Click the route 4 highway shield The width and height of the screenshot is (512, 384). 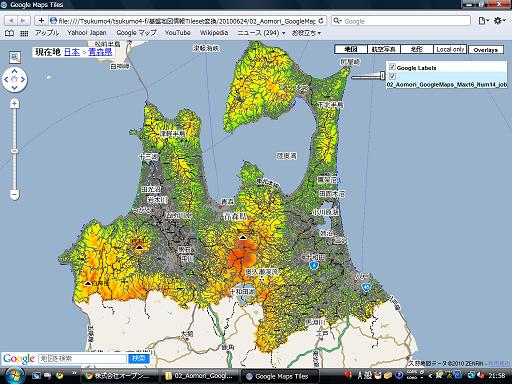[x=313, y=266]
